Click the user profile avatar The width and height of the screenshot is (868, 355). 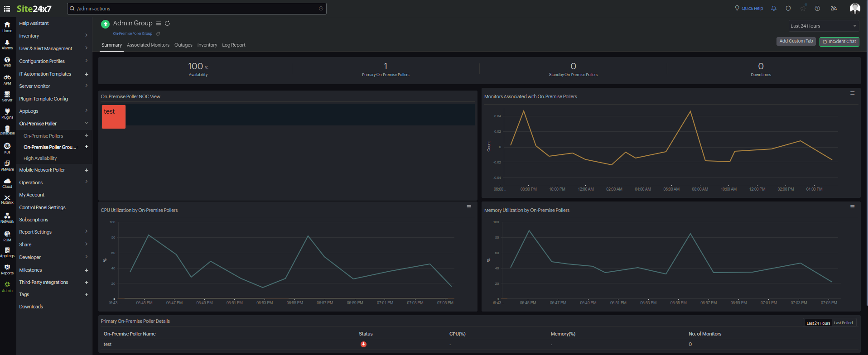pos(855,9)
